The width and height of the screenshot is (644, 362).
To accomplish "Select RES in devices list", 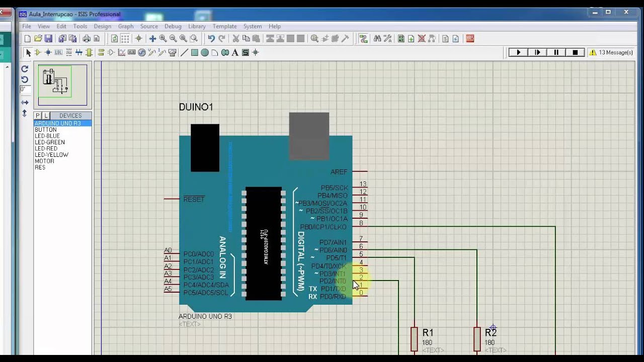I will 62,167.
